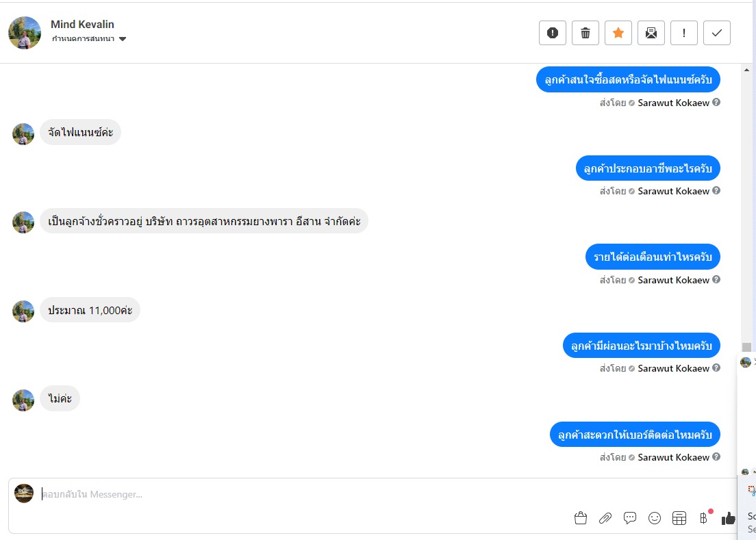The image size is (756, 540).
Task: Toggle the orange star follow-up flag
Action: pyautogui.click(x=618, y=33)
